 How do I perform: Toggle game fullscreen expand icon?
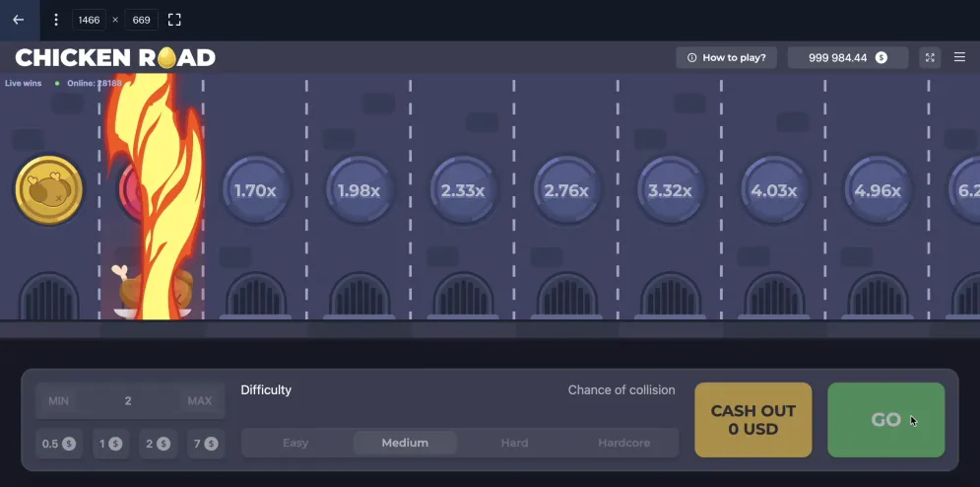pos(929,58)
